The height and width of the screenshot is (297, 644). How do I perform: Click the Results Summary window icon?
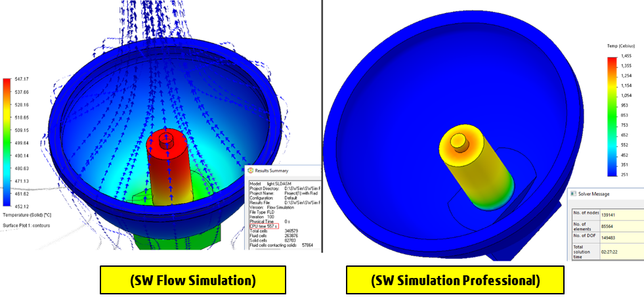(x=251, y=170)
